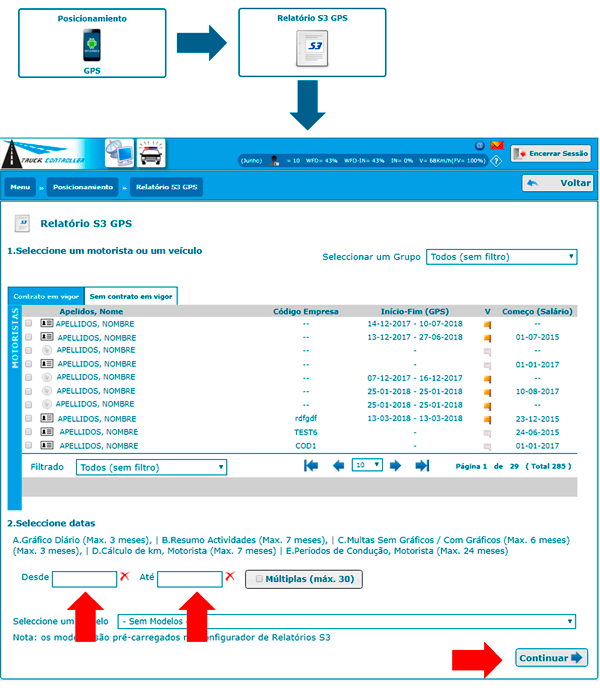This screenshot has height=691, width=600.
Task: Click the 'Total 285' pagination text
Action: (x=548, y=466)
